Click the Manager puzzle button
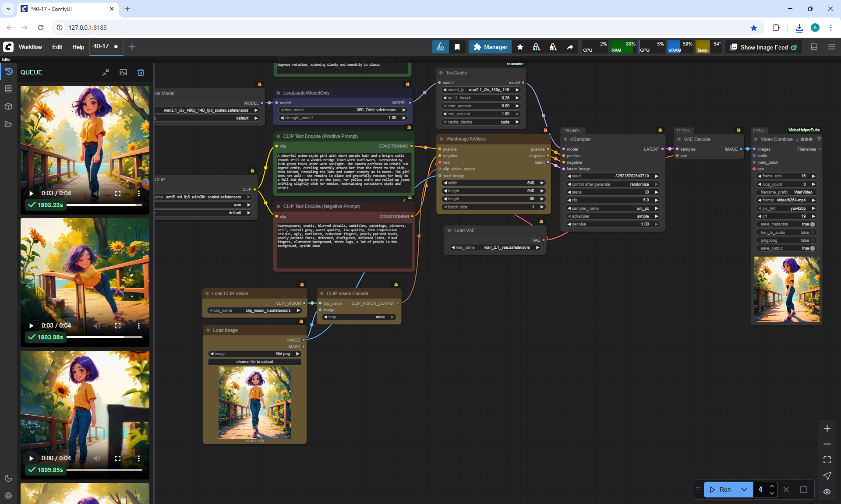Image resolution: width=841 pixels, height=504 pixels. point(490,47)
